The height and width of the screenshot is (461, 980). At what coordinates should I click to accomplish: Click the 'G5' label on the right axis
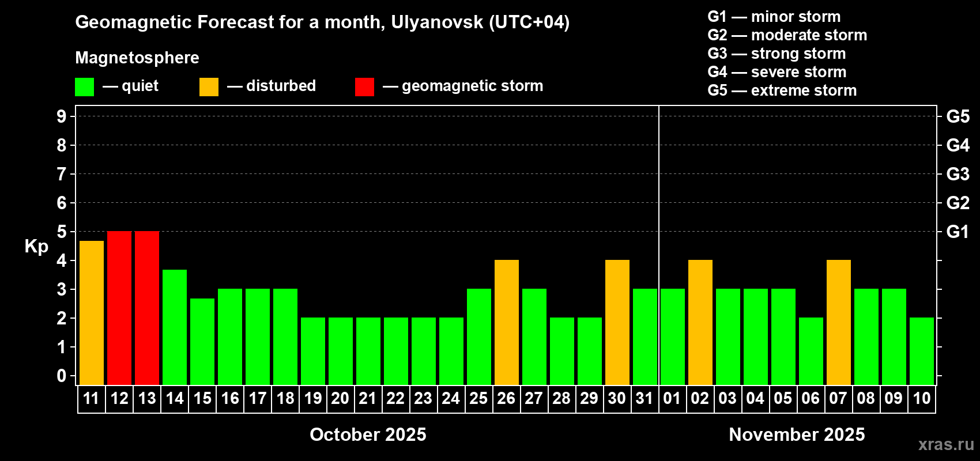958,116
